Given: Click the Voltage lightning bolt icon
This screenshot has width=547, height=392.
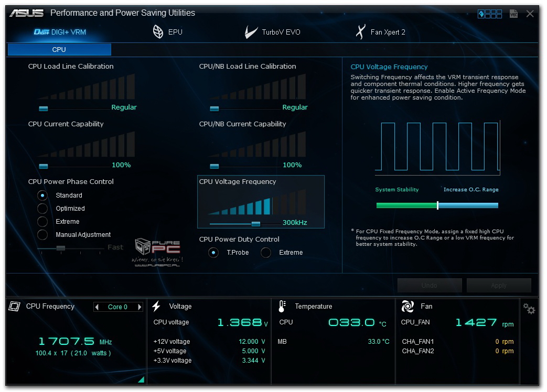Looking at the screenshot, I should (x=156, y=306).
